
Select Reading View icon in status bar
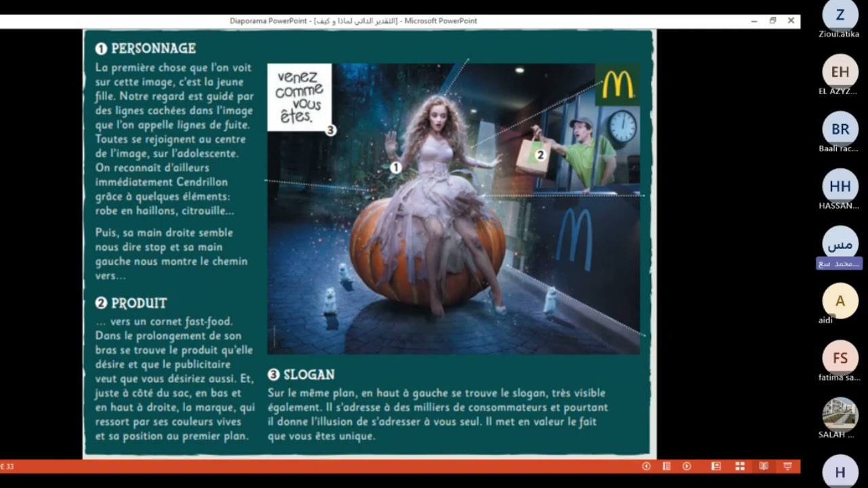point(764,466)
